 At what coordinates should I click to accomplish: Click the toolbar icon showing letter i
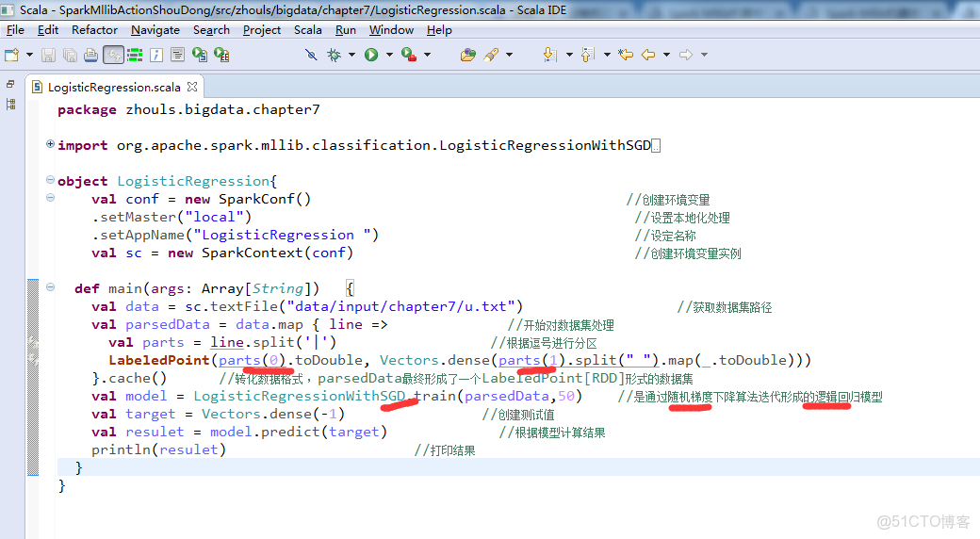[156, 55]
